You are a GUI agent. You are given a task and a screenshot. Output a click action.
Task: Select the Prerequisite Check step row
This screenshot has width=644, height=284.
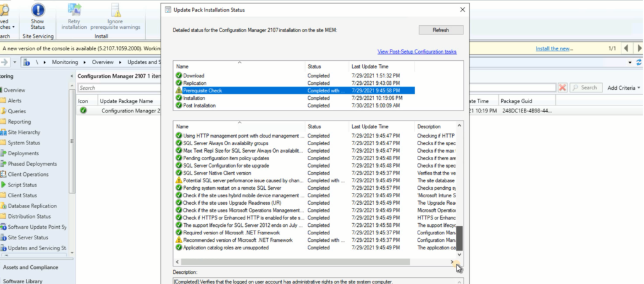[295, 90]
